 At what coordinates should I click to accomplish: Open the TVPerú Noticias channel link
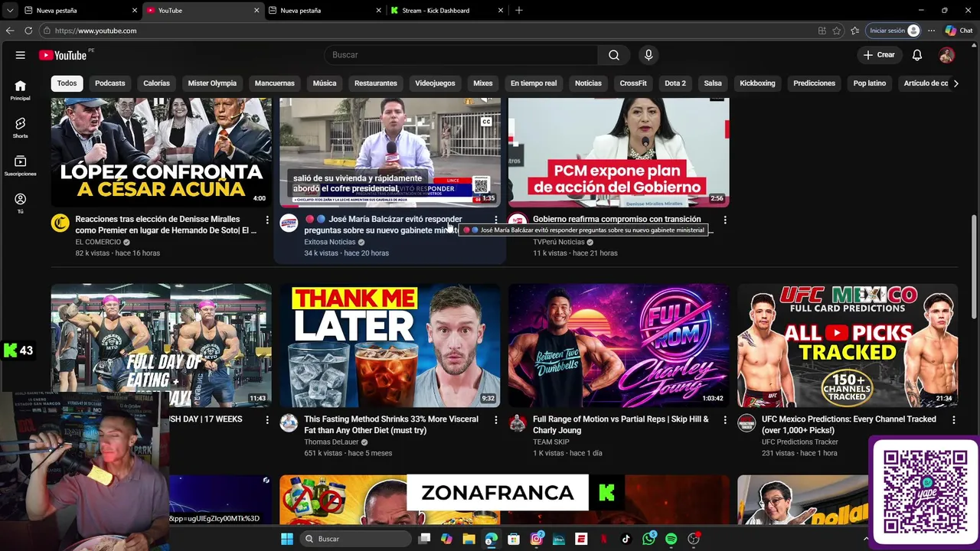click(x=558, y=242)
